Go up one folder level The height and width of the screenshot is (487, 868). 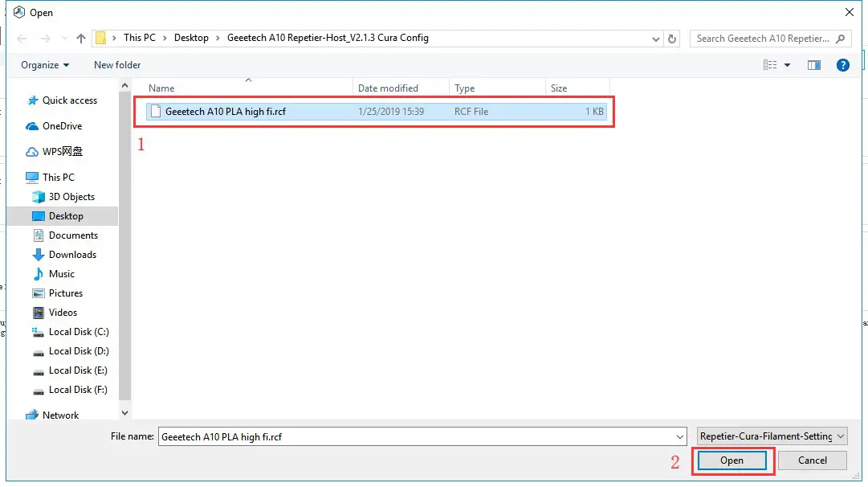[81, 39]
